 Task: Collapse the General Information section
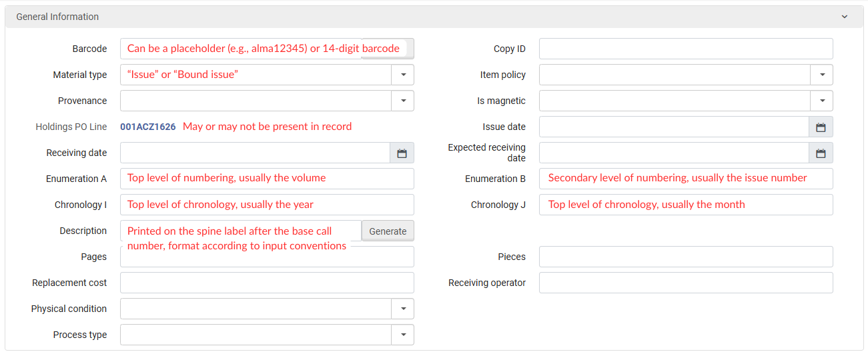pyautogui.click(x=844, y=17)
